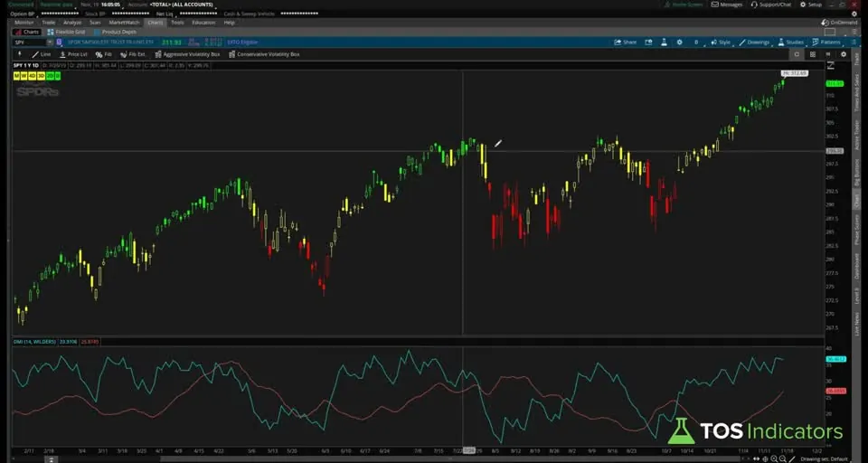Viewport: 868px width, 463px height.
Task: Select the Price Lvl drawing tool
Action: point(73,54)
